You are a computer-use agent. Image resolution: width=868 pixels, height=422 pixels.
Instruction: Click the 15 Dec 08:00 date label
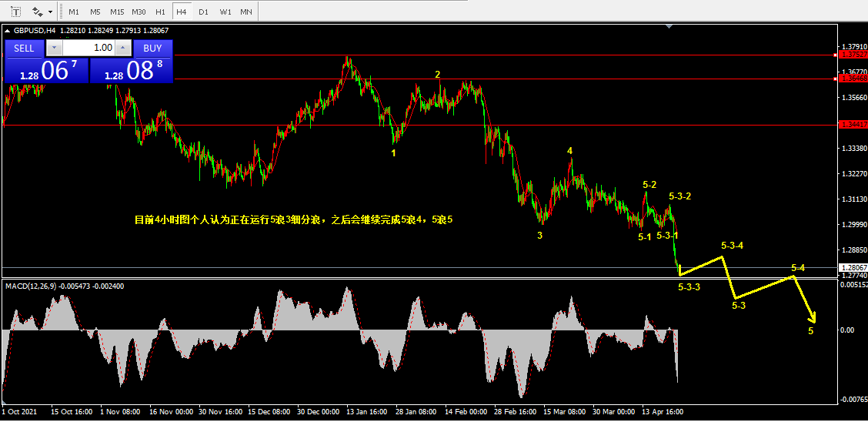pyautogui.click(x=269, y=411)
